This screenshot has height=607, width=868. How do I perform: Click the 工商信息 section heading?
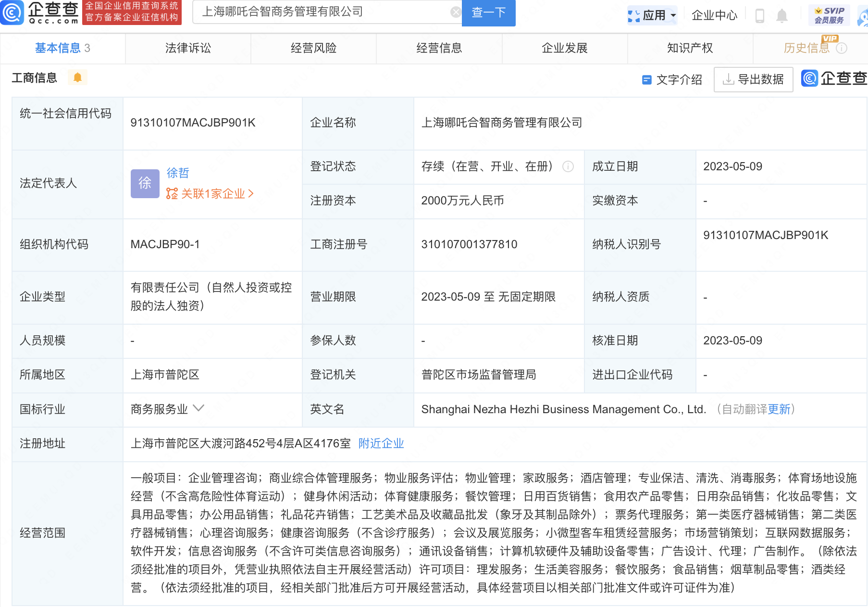(34, 77)
